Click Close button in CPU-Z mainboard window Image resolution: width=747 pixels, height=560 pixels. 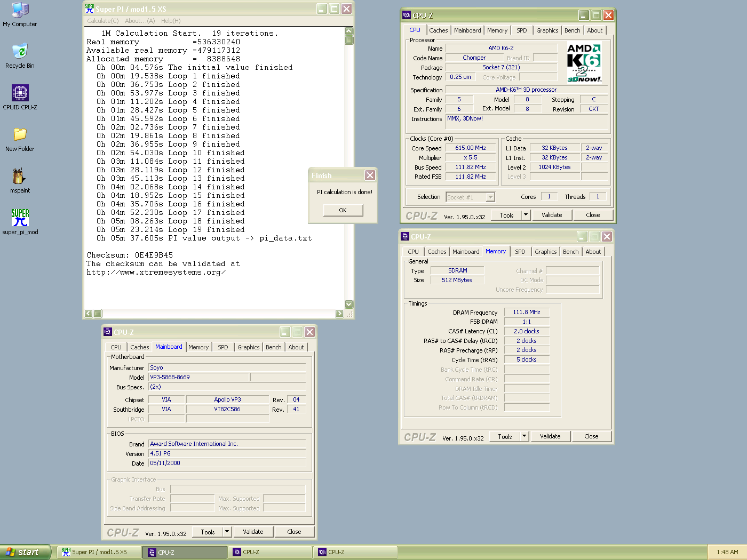point(294,532)
